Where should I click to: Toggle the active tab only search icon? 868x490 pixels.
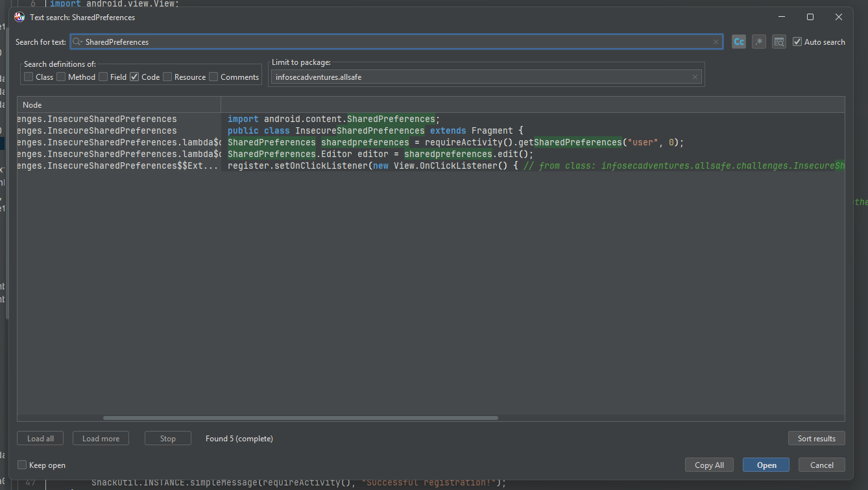tap(779, 42)
